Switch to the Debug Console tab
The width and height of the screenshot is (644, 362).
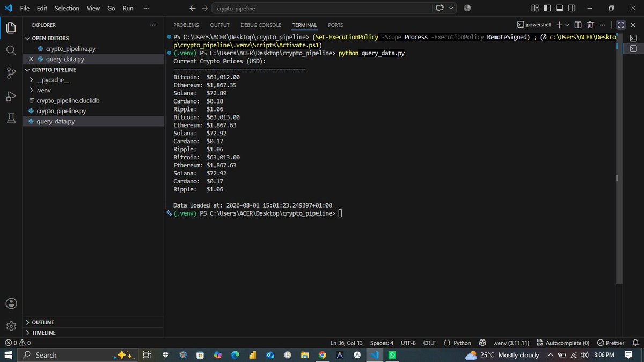[261, 25]
